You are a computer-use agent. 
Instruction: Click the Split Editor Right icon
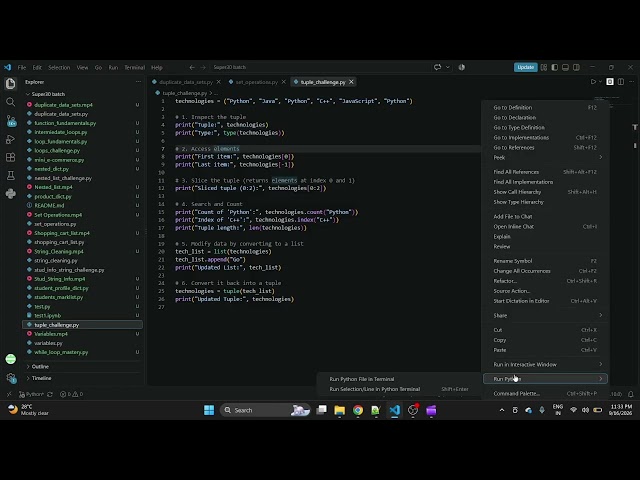pyautogui.click(x=621, y=82)
